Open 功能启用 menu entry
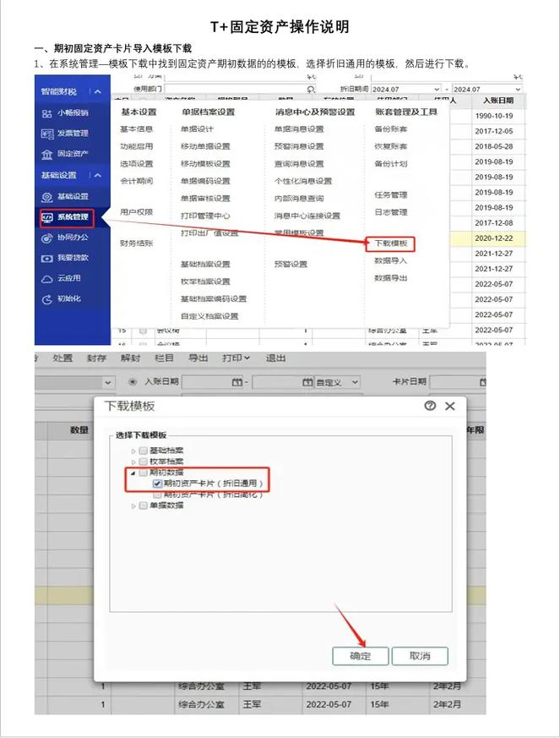The image size is (560, 738). coord(136,146)
